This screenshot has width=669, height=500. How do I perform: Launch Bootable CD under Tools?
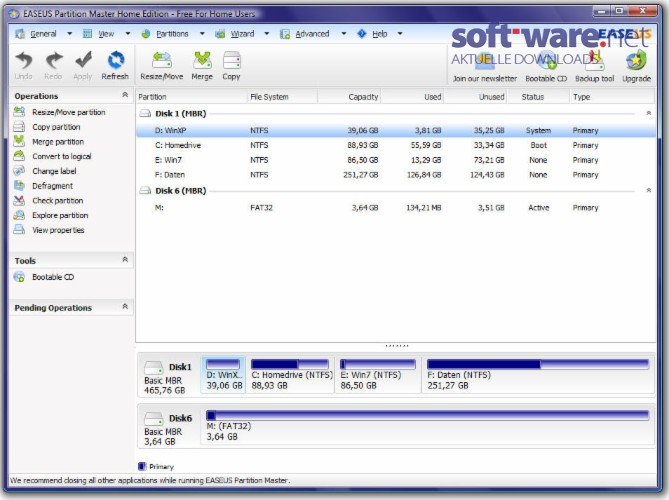(x=44, y=277)
